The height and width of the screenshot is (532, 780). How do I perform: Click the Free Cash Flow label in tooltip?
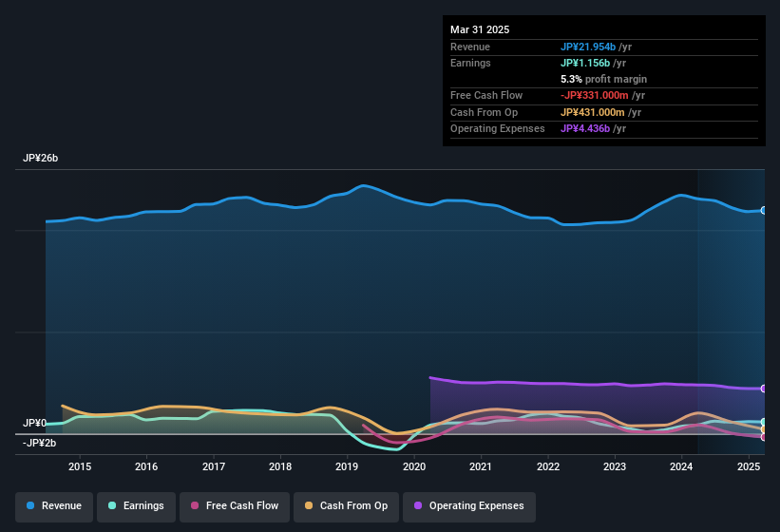(x=486, y=95)
